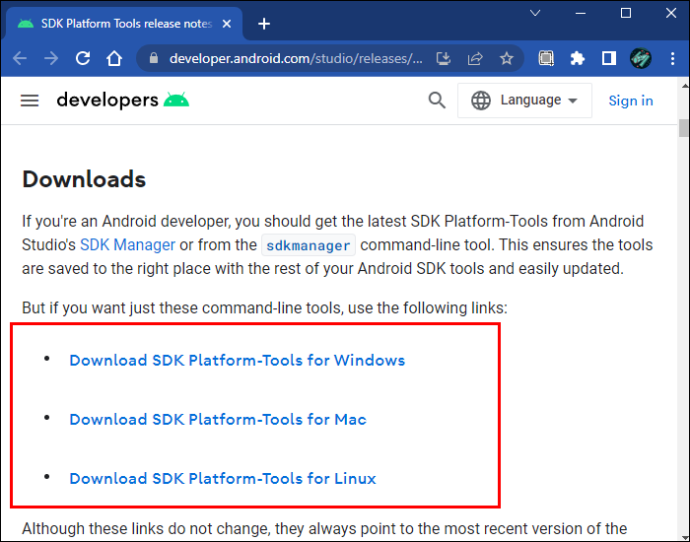The height and width of the screenshot is (542, 690).
Task: Open the browser home page
Action: click(114, 58)
